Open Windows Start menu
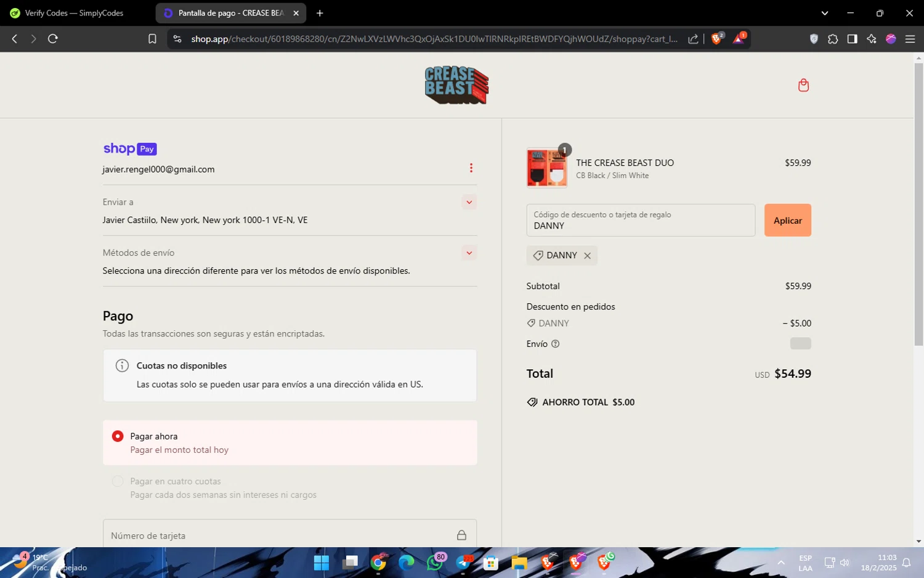 click(322, 563)
